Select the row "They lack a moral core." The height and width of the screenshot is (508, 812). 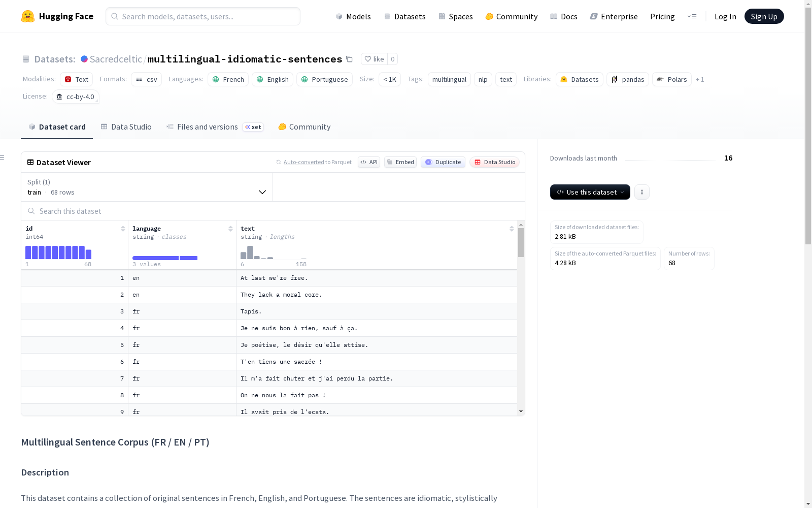(x=269, y=295)
